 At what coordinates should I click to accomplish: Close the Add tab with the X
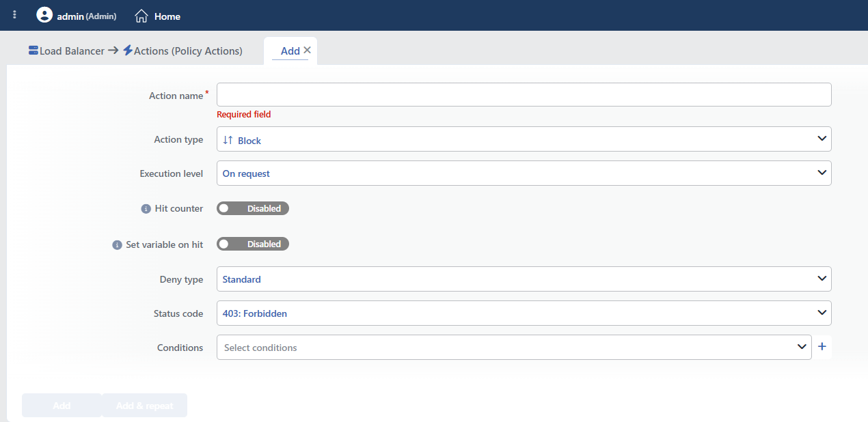coord(307,50)
